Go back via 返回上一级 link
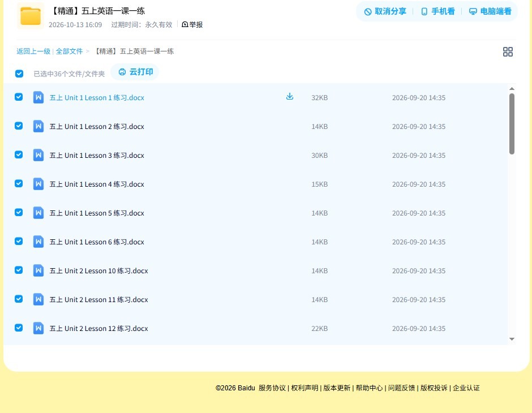 tap(33, 51)
